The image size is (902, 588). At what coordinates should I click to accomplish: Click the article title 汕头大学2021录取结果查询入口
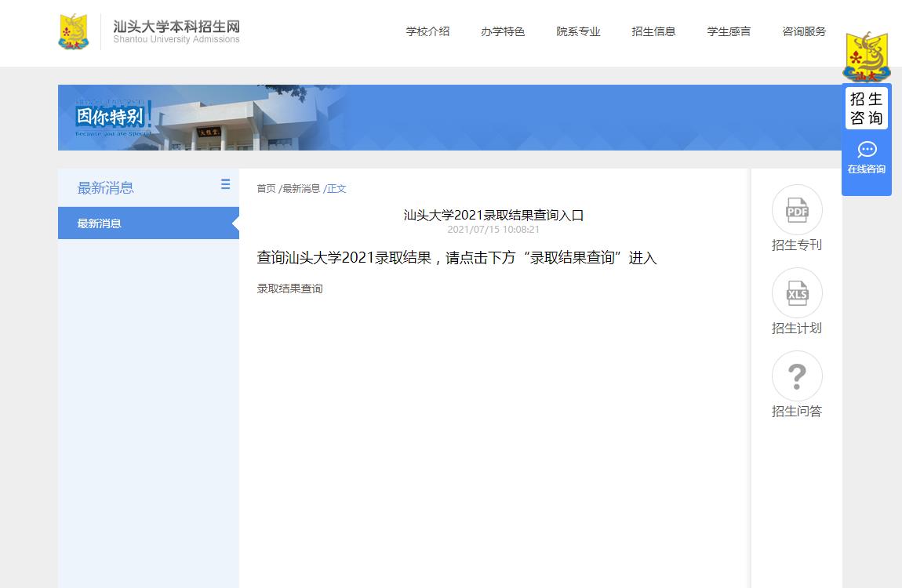point(493,215)
